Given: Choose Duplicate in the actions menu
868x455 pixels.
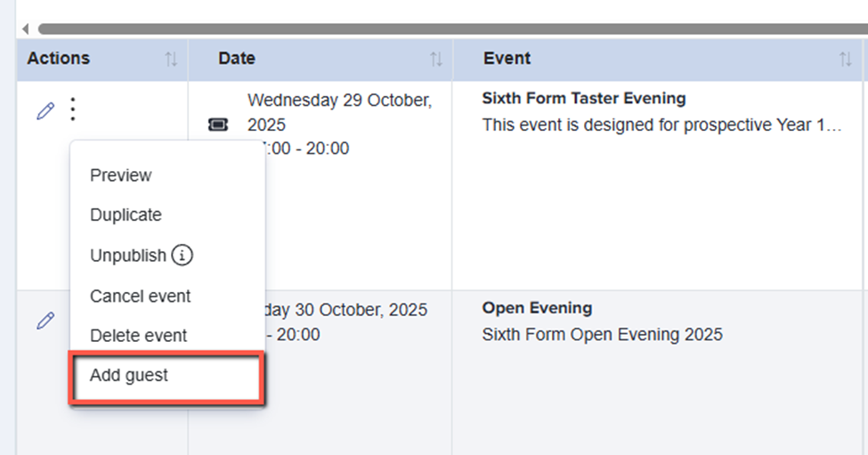Looking at the screenshot, I should pos(126,215).
